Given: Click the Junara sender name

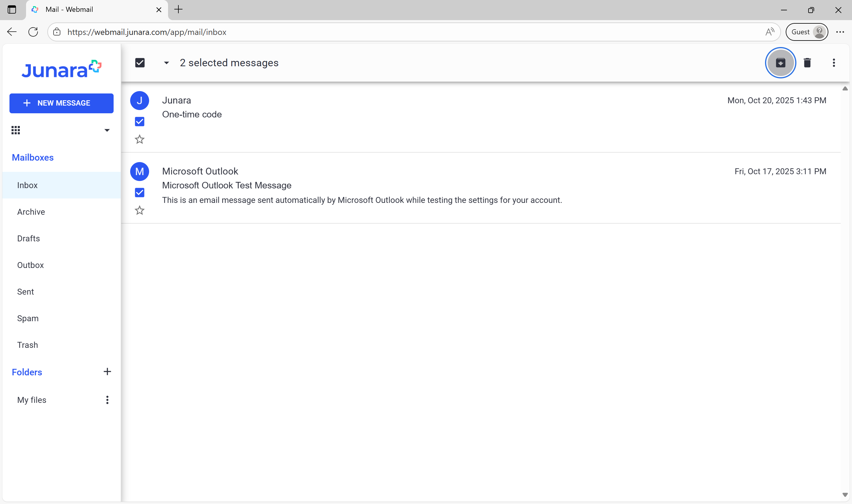Looking at the screenshot, I should click(177, 101).
